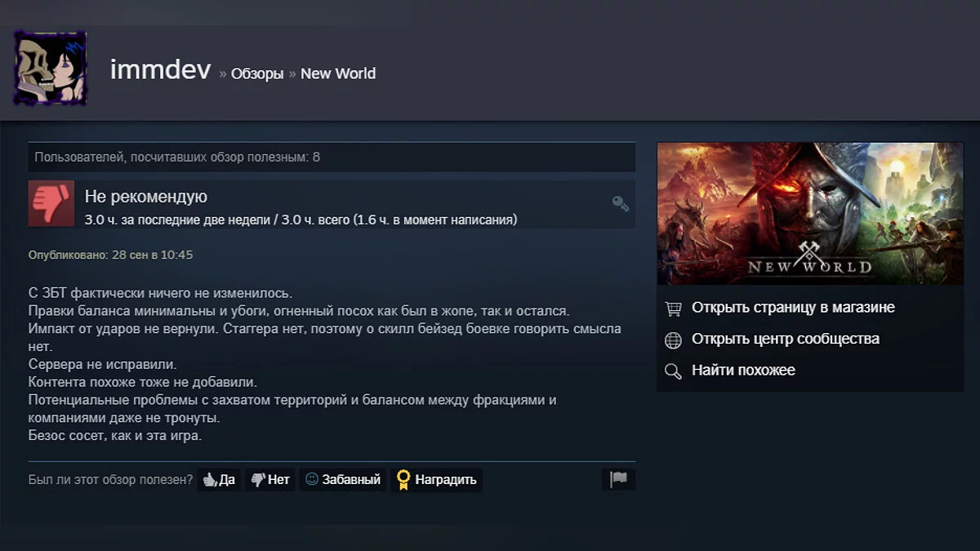Image resolution: width=980 pixels, height=551 pixels.
Task: Vote Нет on review helpfulness
Action: (x=270, y=480)
